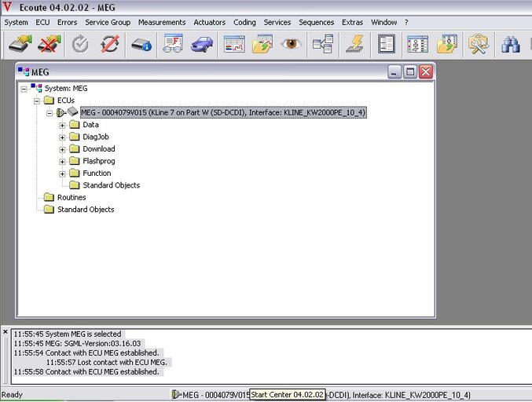Open the Window menu
This screenshot has height=402, width=532.
click(x=383, y=22)
